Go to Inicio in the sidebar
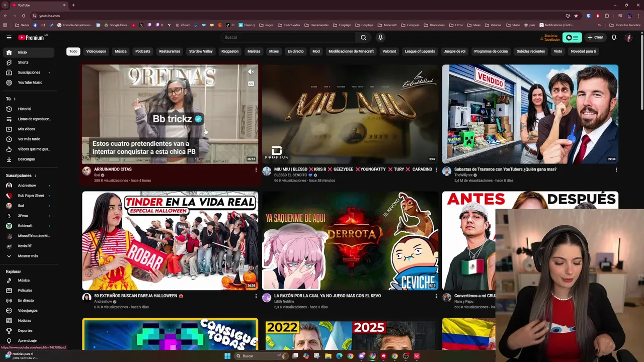Screen dimensions: 644x362 (28, 52)
